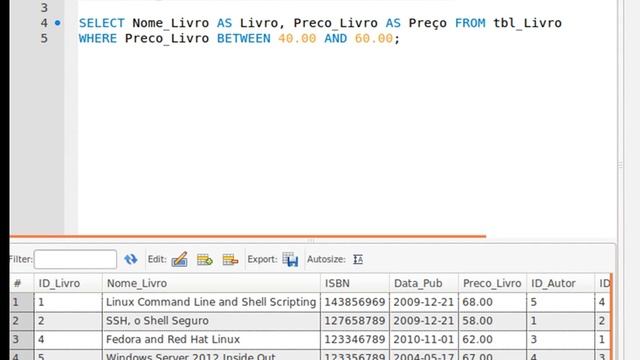Image resolution: width=640 pixels, height=360 pixels.
Task: Select cell 'Windows Server 2012 Inside Out'
Action: 211,355
